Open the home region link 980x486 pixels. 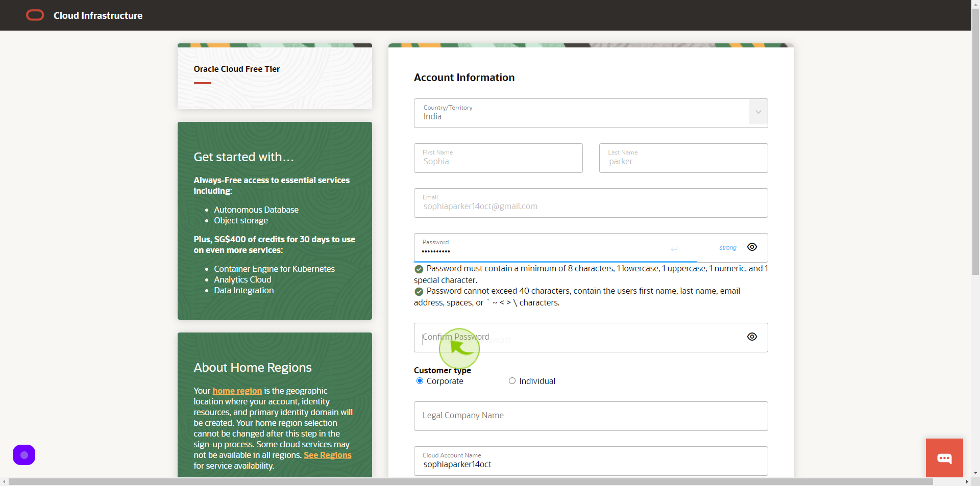click(237, 391)
